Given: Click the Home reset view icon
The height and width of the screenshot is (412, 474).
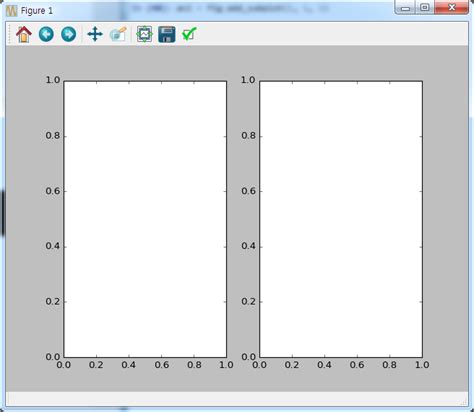Looking at the screenshot, I should tap(24, 34).
